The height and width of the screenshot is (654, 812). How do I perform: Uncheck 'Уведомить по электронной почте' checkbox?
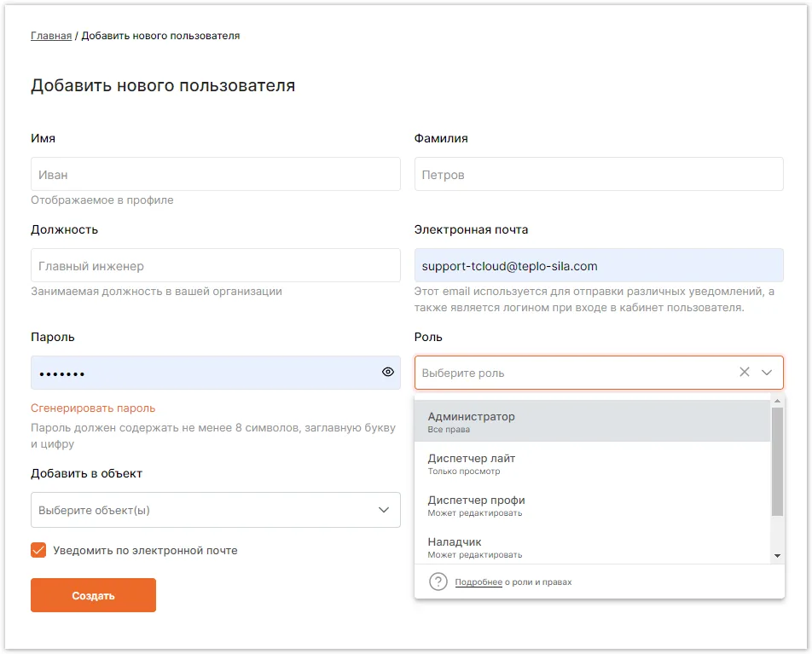point(38,550)
